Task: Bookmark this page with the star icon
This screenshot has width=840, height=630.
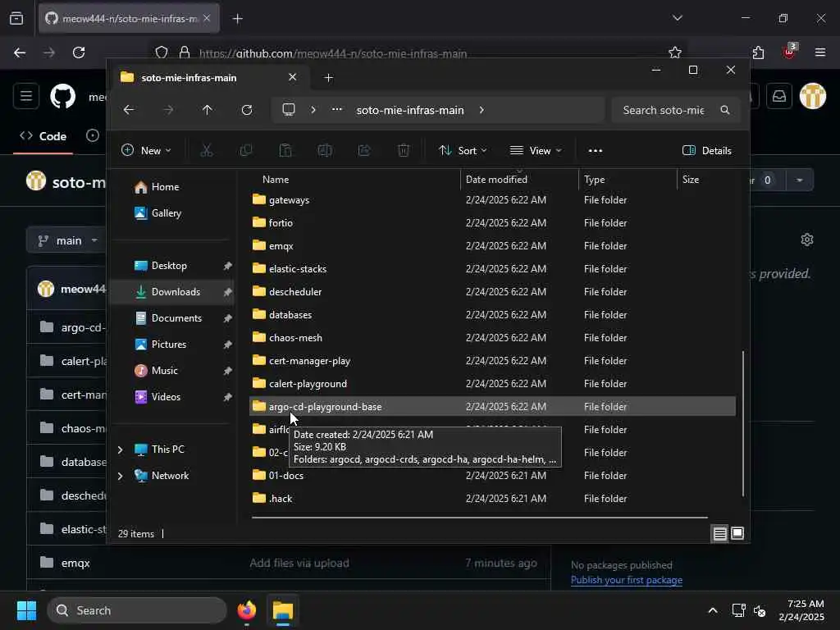Action: (675, 52)
